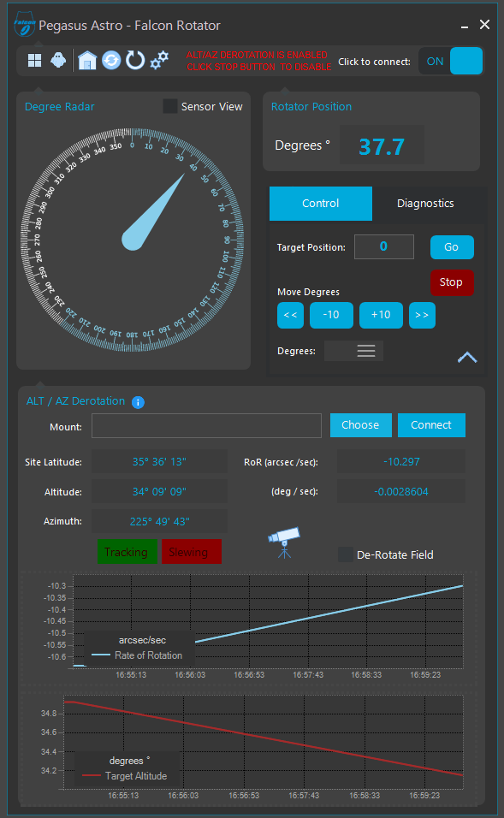Viewport: 504px width, 818px height.
Task: Click the Mount name input field
Action: tap(206, 426)
